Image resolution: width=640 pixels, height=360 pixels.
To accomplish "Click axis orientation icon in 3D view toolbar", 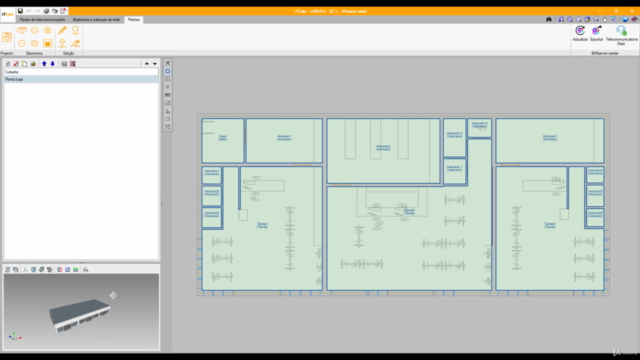I will click(x=25, y=269).
